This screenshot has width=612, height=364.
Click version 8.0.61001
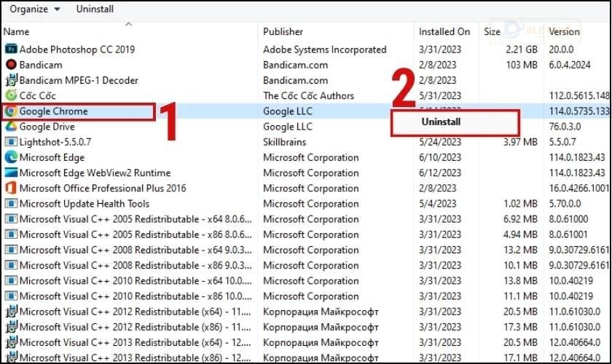tap(568, 234)
